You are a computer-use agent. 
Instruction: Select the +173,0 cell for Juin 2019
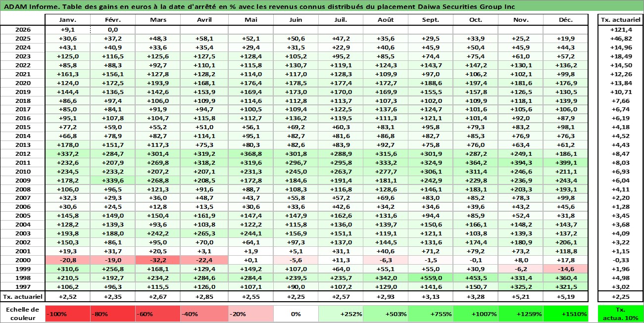pyautogui.click(x=296, y=92)
